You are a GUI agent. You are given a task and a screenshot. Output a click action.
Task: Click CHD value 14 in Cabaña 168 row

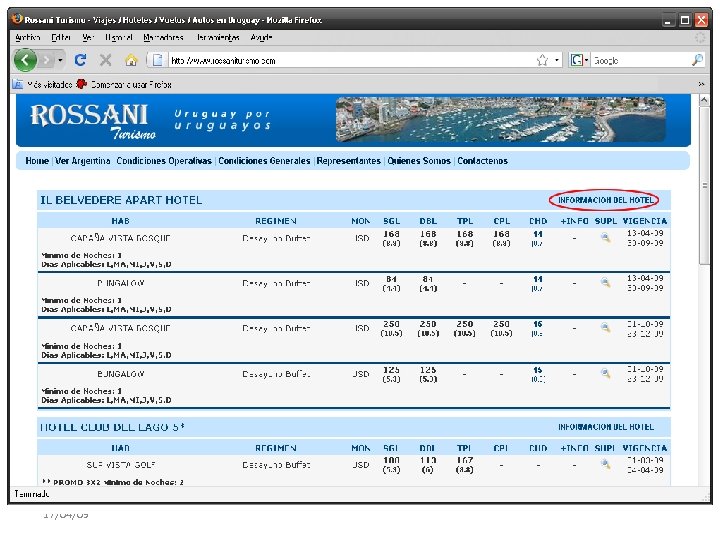[x=538, y=234]
